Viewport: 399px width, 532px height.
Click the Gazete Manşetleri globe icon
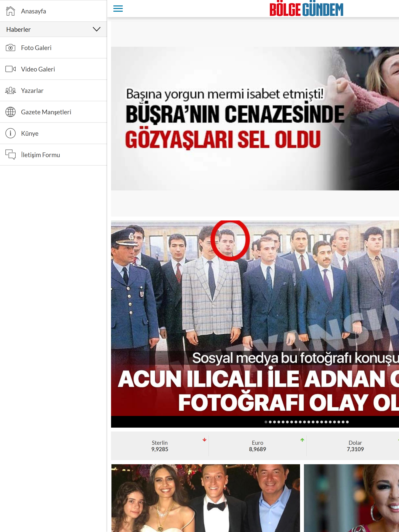coord(10,112)
